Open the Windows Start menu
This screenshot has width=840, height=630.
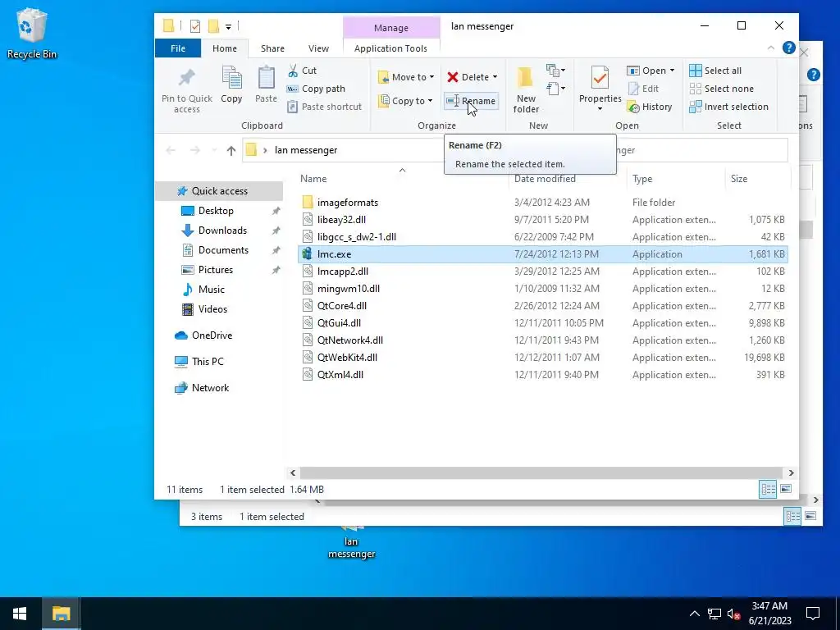(20, 614)
